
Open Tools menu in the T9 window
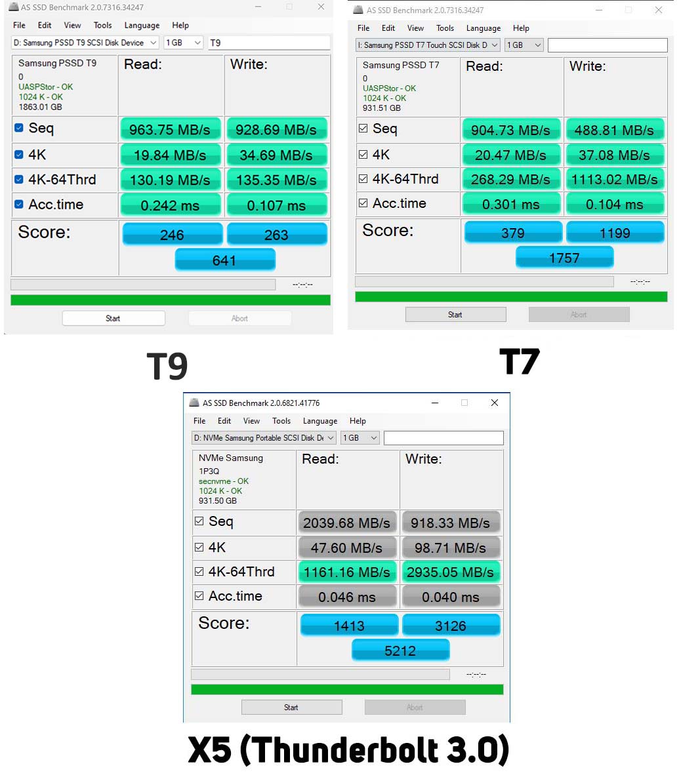pos(103,26)
